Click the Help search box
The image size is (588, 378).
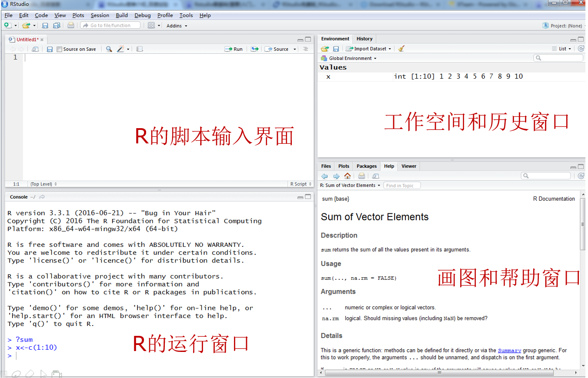[546, 176]
